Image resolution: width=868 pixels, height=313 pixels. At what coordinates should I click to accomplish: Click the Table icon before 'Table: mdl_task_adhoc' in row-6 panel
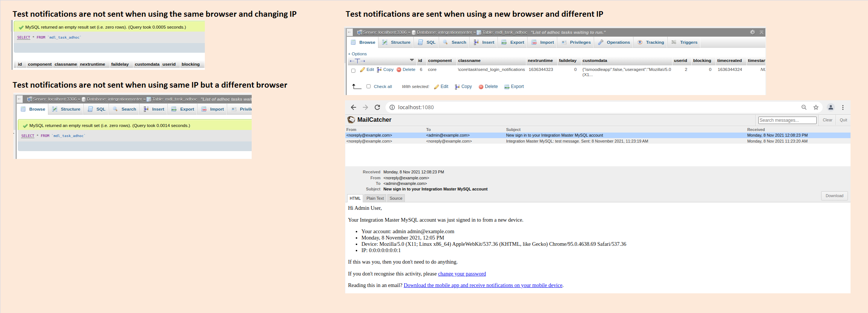coord(479,32)
